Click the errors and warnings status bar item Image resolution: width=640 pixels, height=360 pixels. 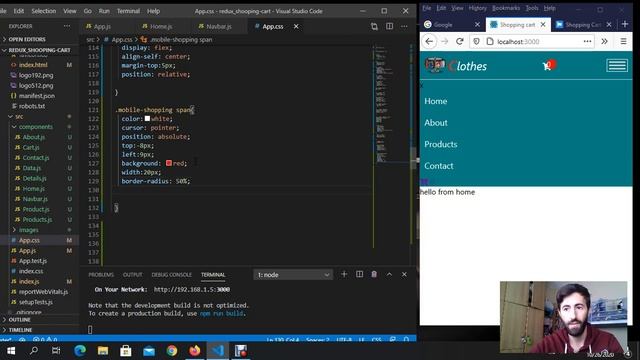45,340
